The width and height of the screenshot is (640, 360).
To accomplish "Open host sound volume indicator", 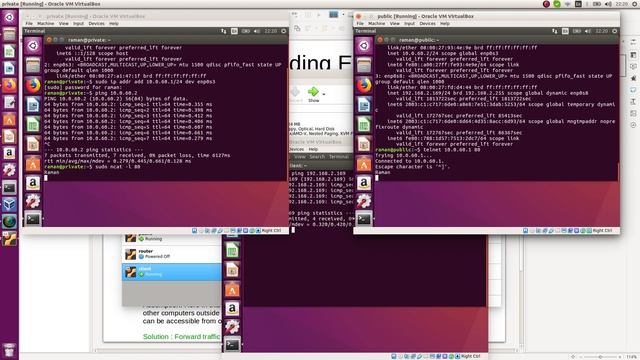I will tap(608, 4).
